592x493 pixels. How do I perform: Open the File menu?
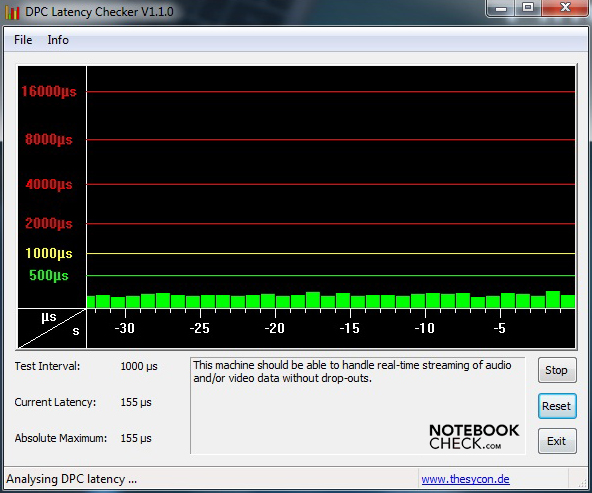[x=23, y=40]
